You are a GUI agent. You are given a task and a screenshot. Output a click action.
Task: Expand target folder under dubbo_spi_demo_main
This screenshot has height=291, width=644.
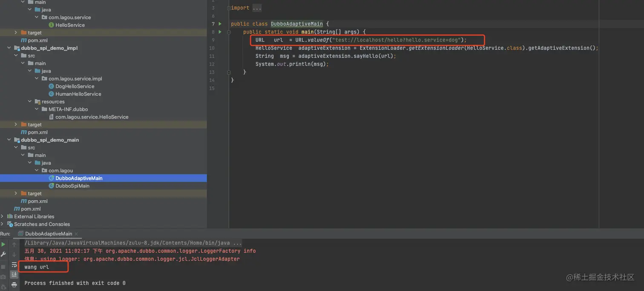16,194
